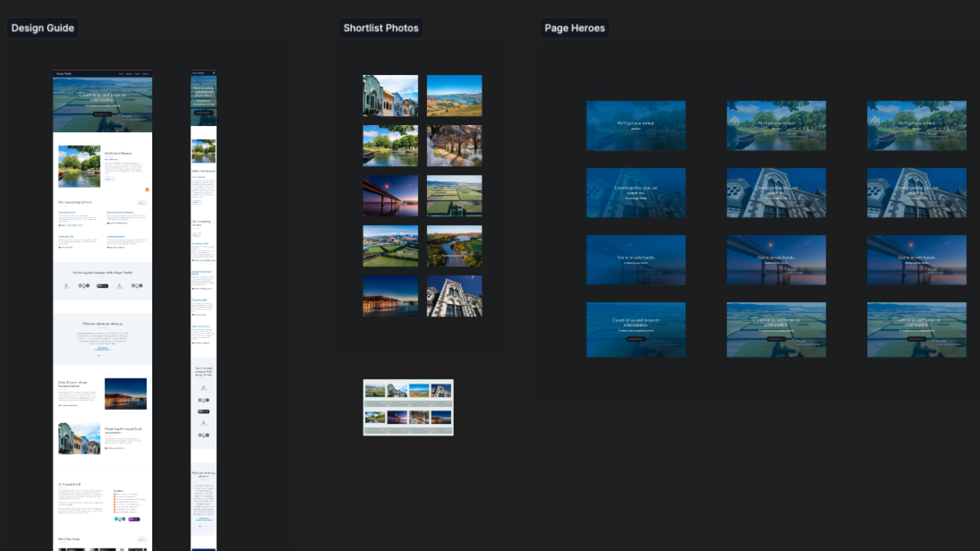
Task: Select the Shortlist Photos section label
Action: [381, 28]
